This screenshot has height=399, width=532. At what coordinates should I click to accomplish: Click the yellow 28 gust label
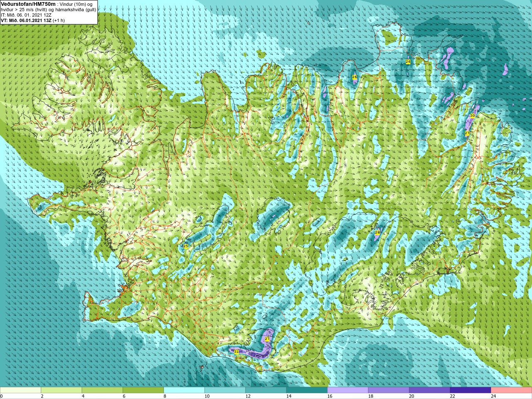coord(377,233)
